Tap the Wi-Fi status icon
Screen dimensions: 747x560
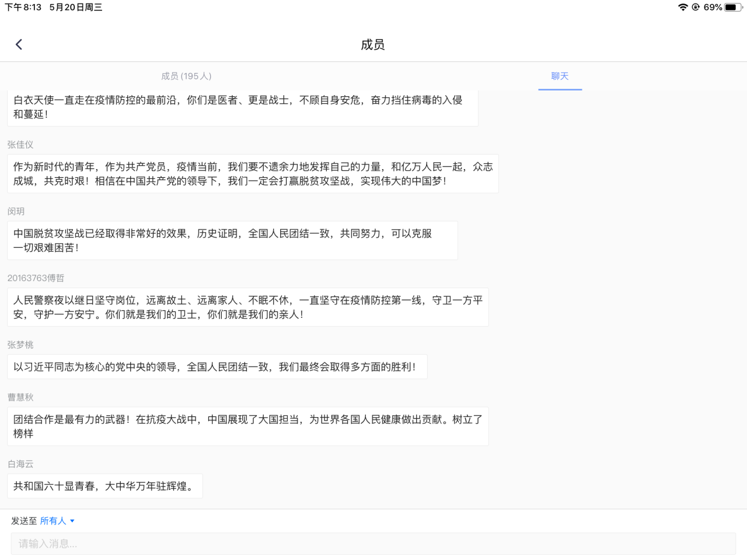682,8
